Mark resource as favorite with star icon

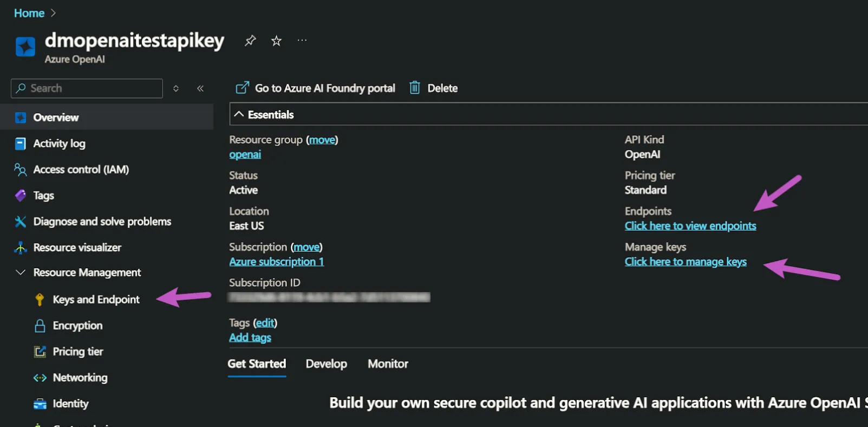point(276,41)
